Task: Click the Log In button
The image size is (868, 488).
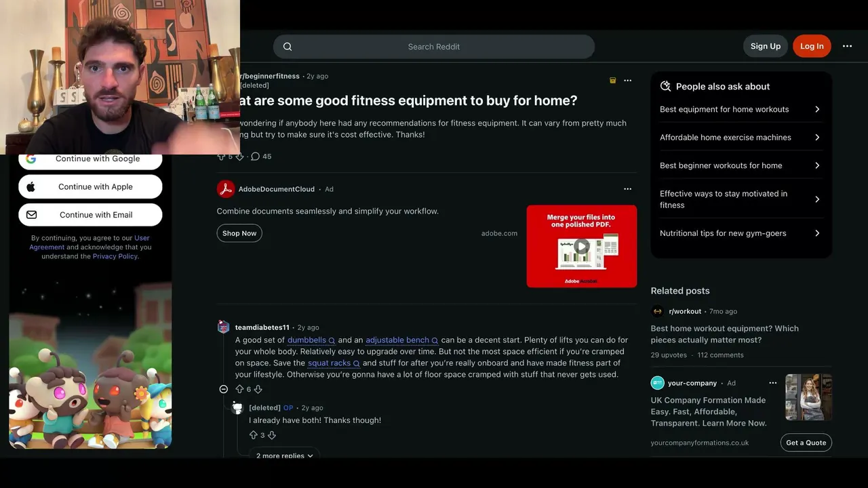Action: 812,46
